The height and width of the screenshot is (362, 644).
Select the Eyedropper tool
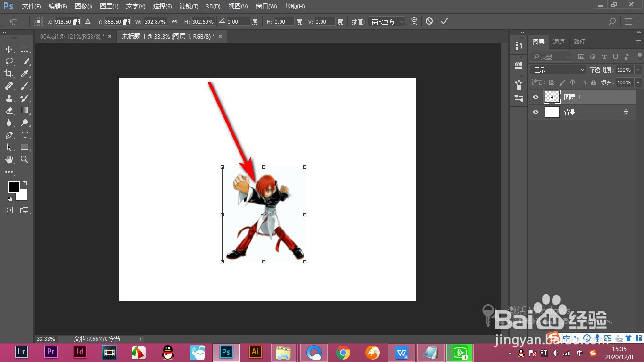pos(25,74)
